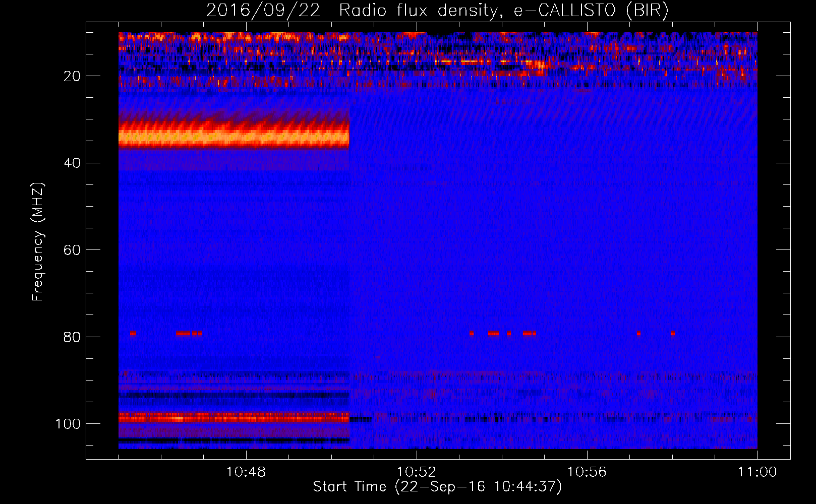Viewport: 816px width, 504px height.
Task: Click the 11:00 time tick label
Action: coord(757,472)
